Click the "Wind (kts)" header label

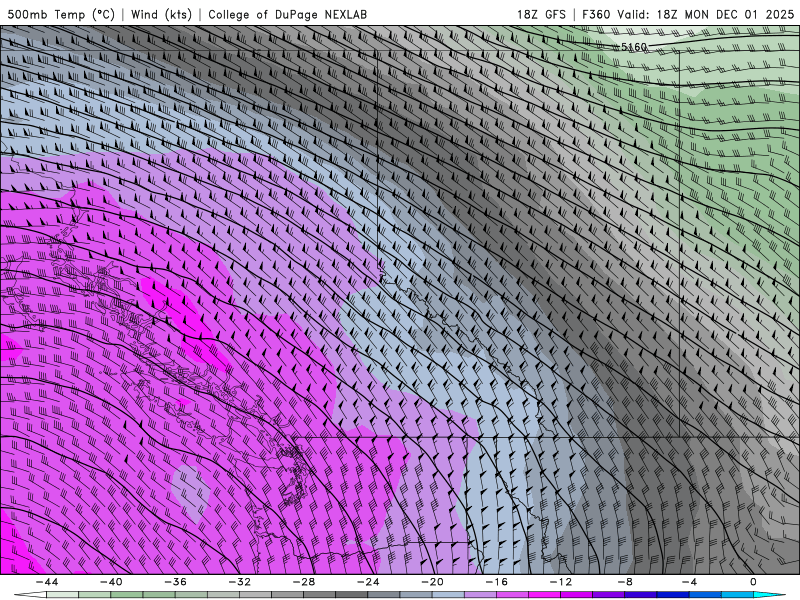161,14
